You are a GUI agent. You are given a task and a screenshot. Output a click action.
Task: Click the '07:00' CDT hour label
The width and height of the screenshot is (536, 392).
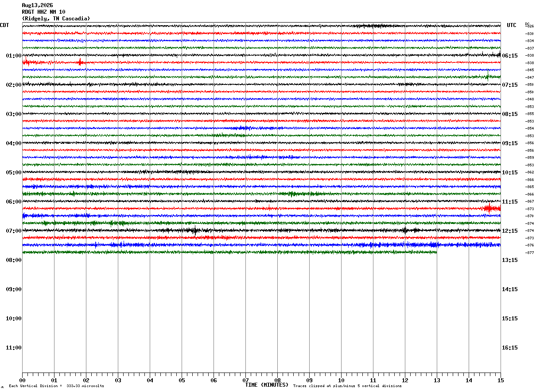pyautogui.click(x=13, y=231)
